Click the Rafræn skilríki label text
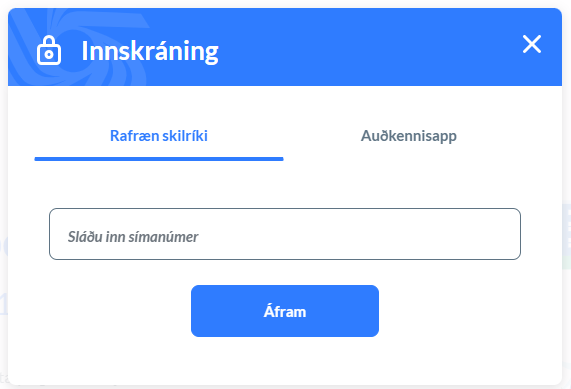 pos(159,136)
